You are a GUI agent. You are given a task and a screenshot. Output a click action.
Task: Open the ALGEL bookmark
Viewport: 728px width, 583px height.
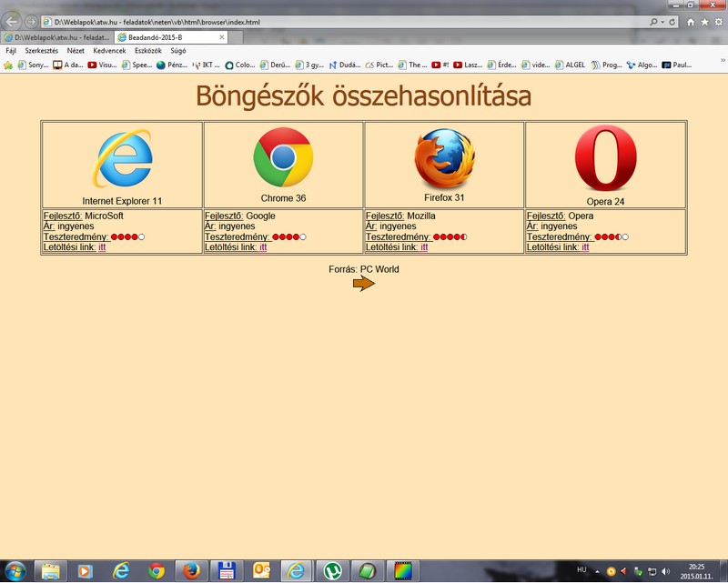(571, 65)
